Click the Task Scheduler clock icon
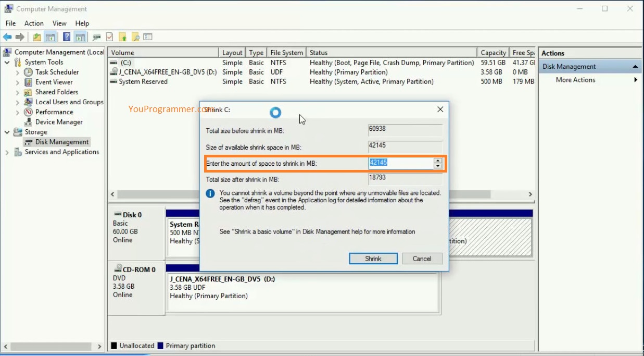The width and height of the screenshot is (644, 356). [x=29, y=72]
